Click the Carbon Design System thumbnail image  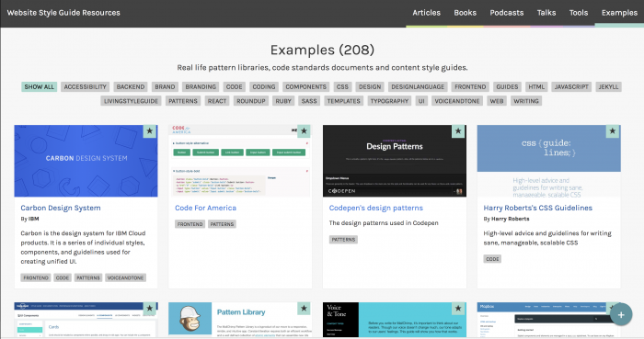86,161
